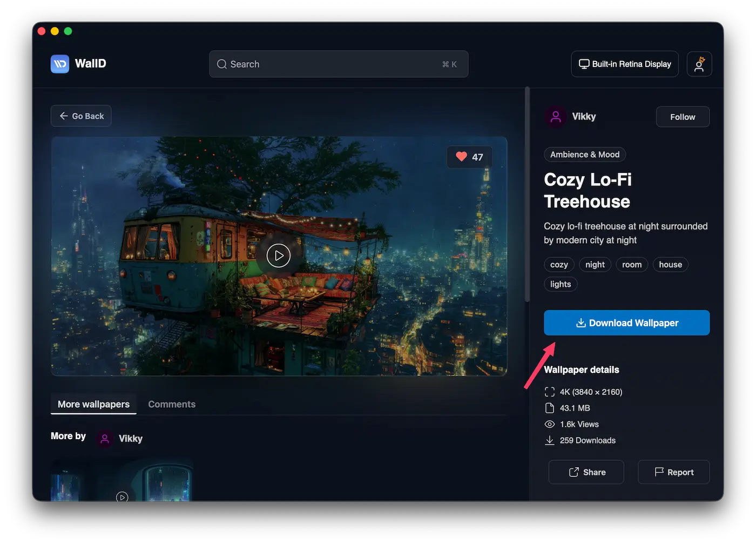Follow the creator Vikky

tap(682, 117)
